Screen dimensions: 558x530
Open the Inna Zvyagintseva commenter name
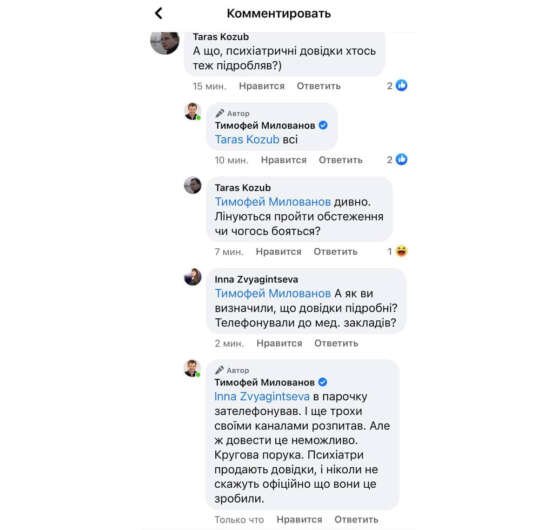coord(256,279)
